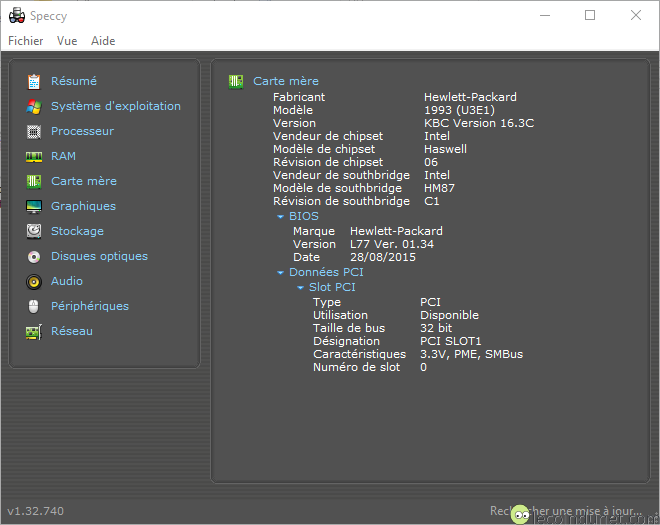Click the Carte mère header board icon
660x525 pixels.
(x=236, y=81)
